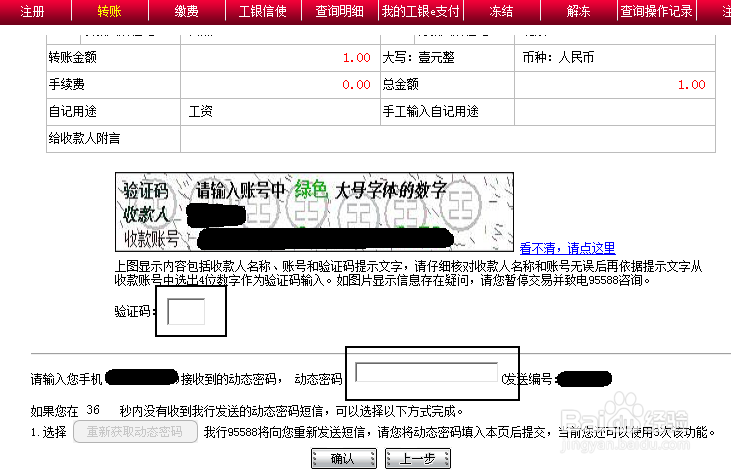
Task: Click the 工资 purpose value
Action: click(x=201, y=111)
